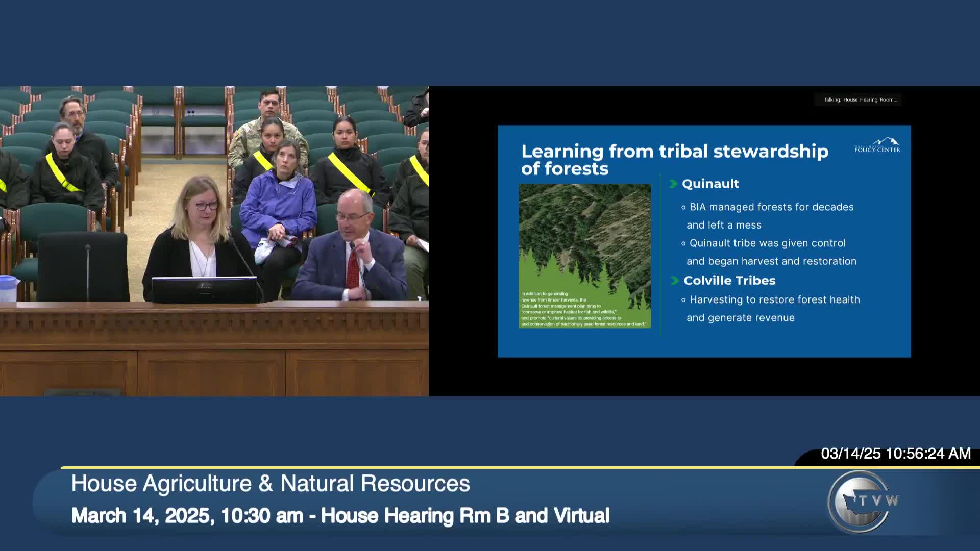
Task: Collapse the Colville Tribes section
Action: 729,280
